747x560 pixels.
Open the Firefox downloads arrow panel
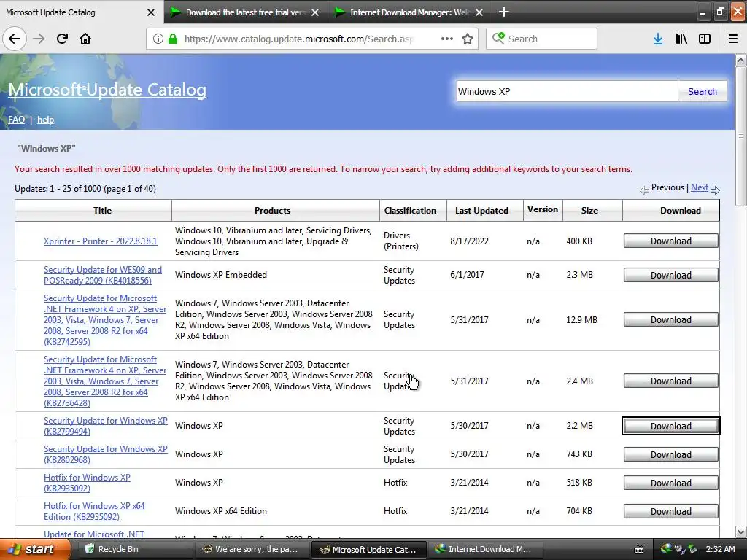click(x=658, y=39)
